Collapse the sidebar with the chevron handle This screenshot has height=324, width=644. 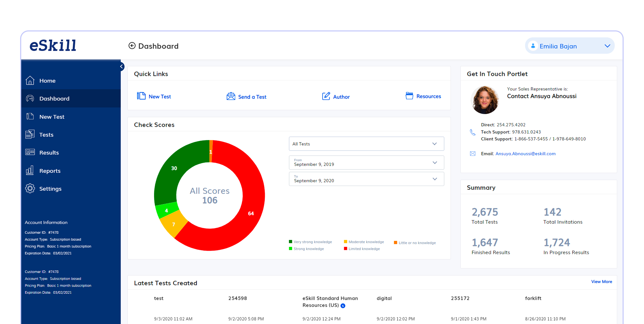click(121, 67)
